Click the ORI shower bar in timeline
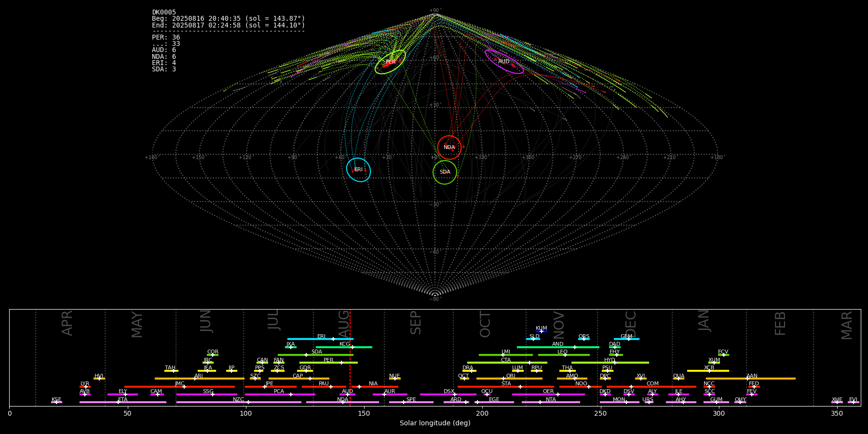The height and width of the screenshot is (434, 868). [509, 379]
